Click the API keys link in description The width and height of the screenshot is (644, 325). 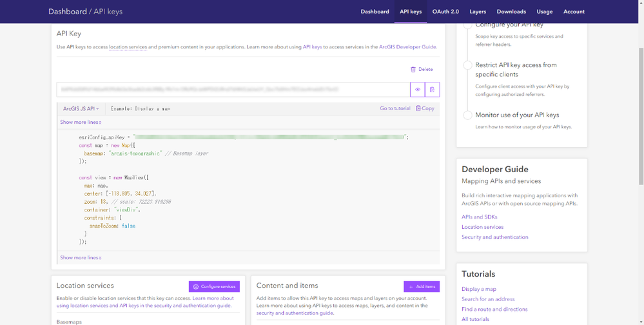tap(312, 47)
